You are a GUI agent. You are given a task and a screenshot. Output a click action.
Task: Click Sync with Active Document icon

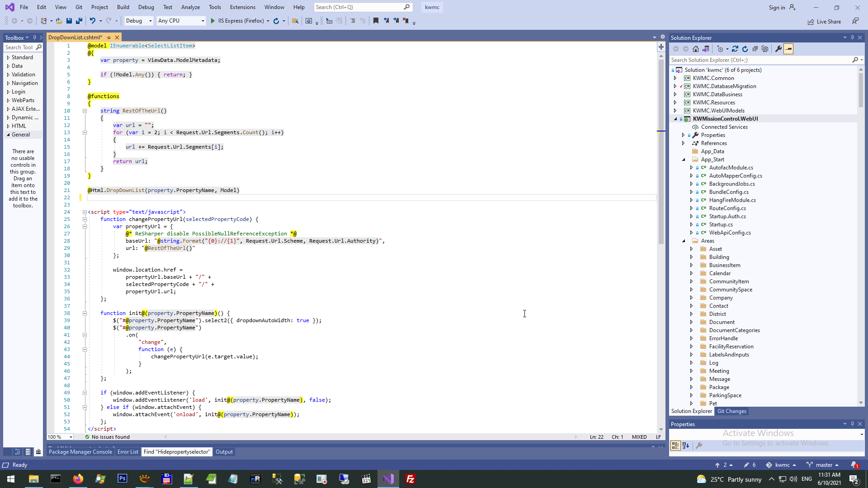[735, 49]
